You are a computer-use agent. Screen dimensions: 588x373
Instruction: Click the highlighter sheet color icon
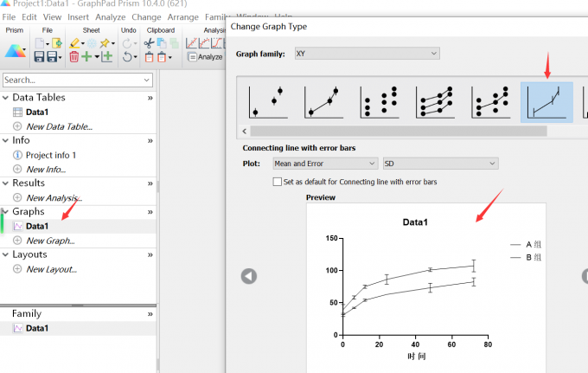(75, 42)
